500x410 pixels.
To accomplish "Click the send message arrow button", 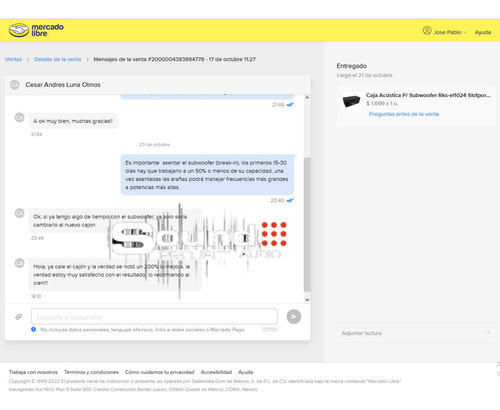I will point(294,317).
